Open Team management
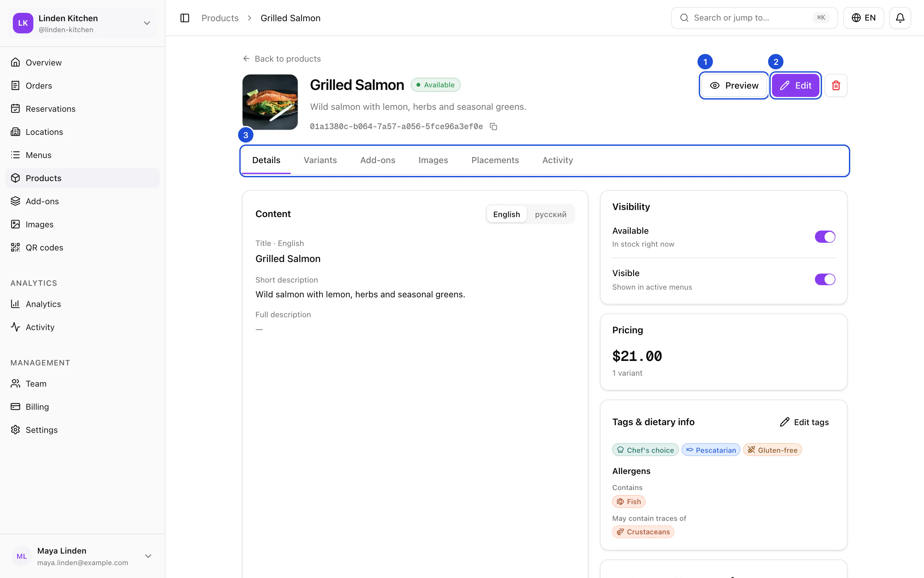924x578 pixels. [x=82, y=383]
